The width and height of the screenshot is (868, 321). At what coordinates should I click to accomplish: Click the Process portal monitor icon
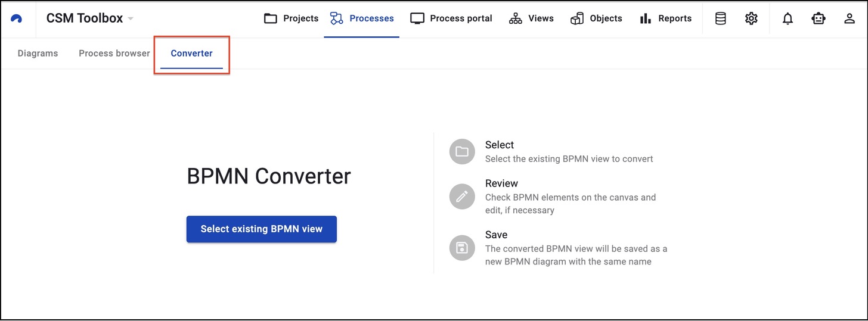point(417,18)
